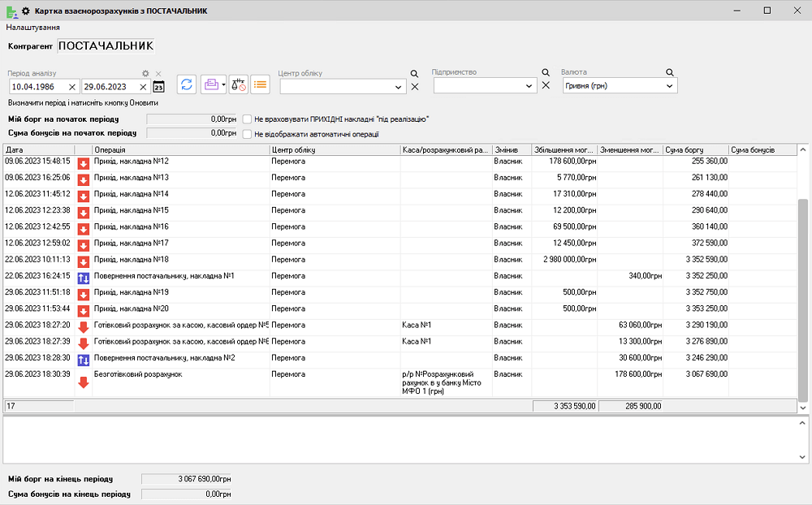The image size is (812, 505).
Task: Toggle 'Не відображати автоматичні операції' checkbox
Action: [x=247, y=134]
